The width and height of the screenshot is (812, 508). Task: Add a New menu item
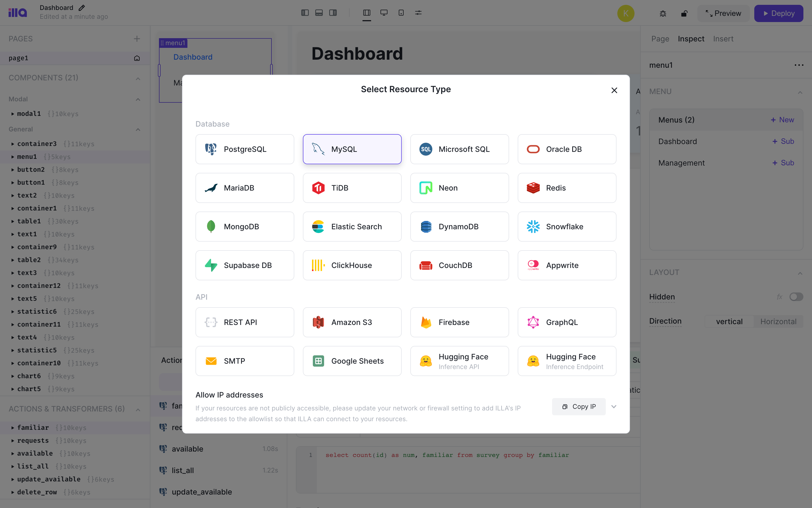click(782, 120)
